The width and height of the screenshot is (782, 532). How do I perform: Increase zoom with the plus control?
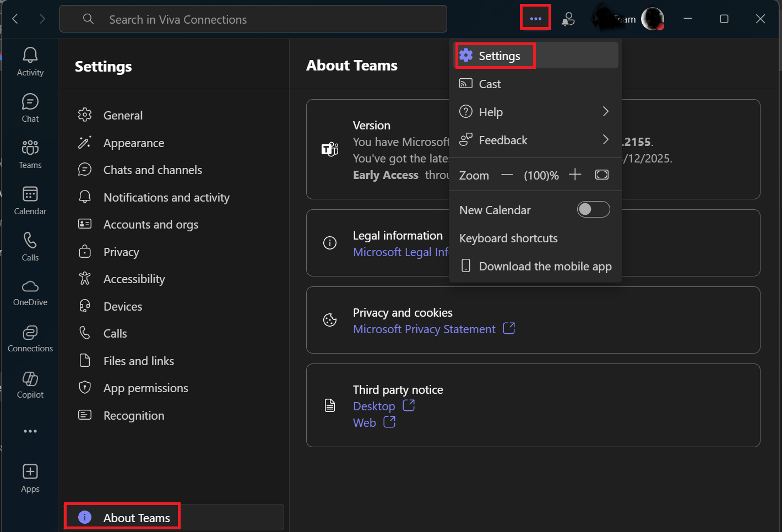pos(574,175)
